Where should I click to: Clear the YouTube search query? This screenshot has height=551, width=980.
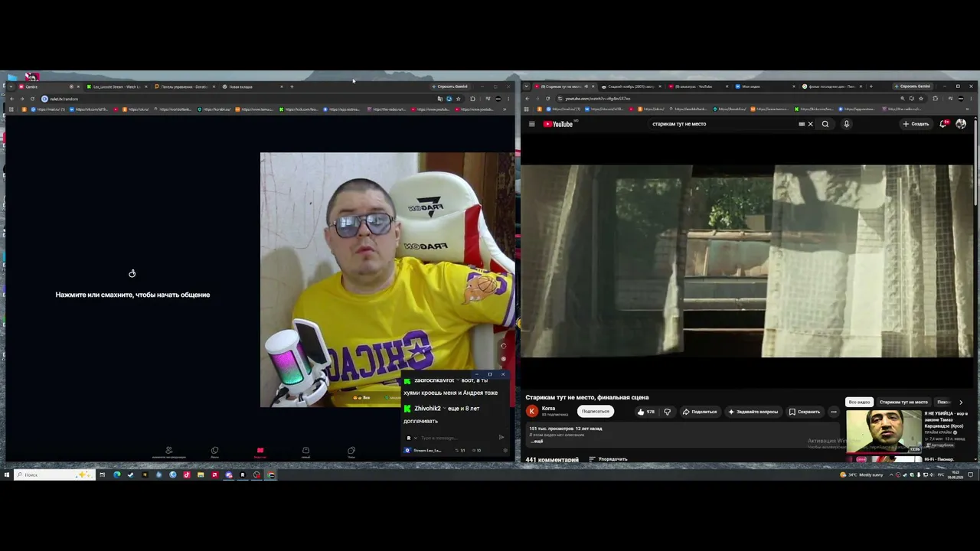tap(810, 124)
